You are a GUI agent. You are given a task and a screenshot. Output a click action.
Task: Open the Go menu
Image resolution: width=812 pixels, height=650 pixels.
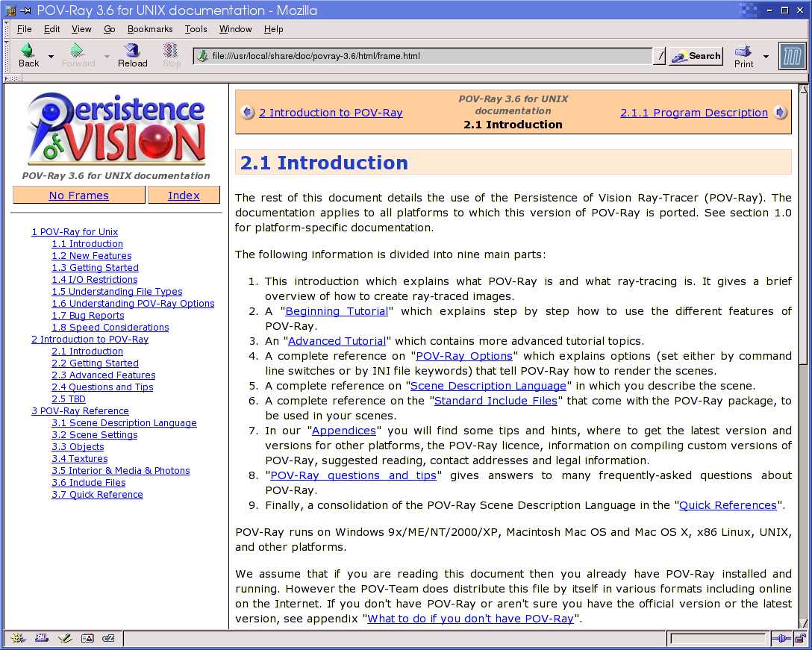pyautogui.click(x=109, y=29)
